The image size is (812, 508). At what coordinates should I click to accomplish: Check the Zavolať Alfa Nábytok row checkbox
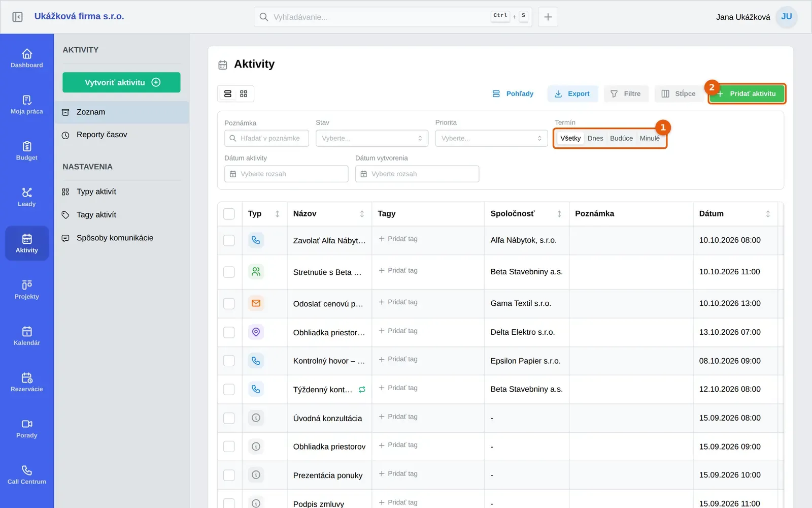point(229,240)
